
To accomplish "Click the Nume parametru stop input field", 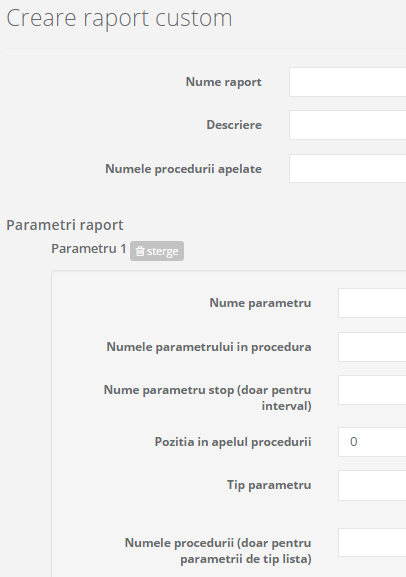I will [x=372, y=390].
